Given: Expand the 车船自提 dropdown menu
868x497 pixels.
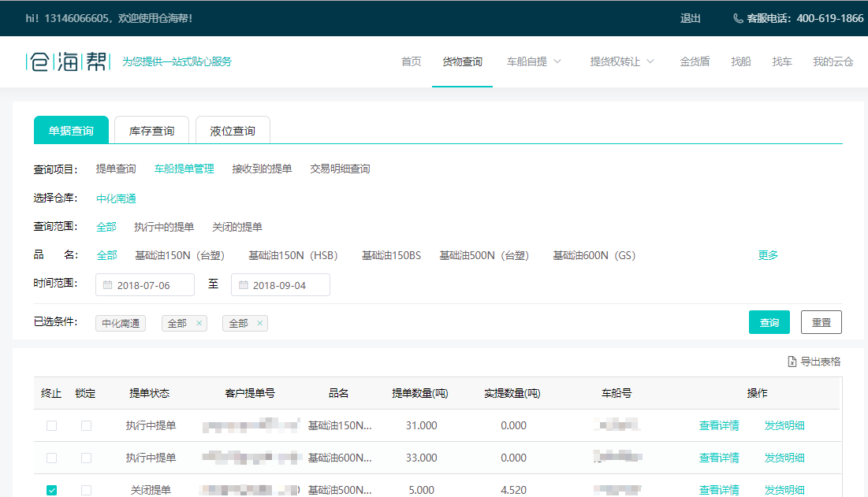Looking at the screenshot, I should pos(534,61).
